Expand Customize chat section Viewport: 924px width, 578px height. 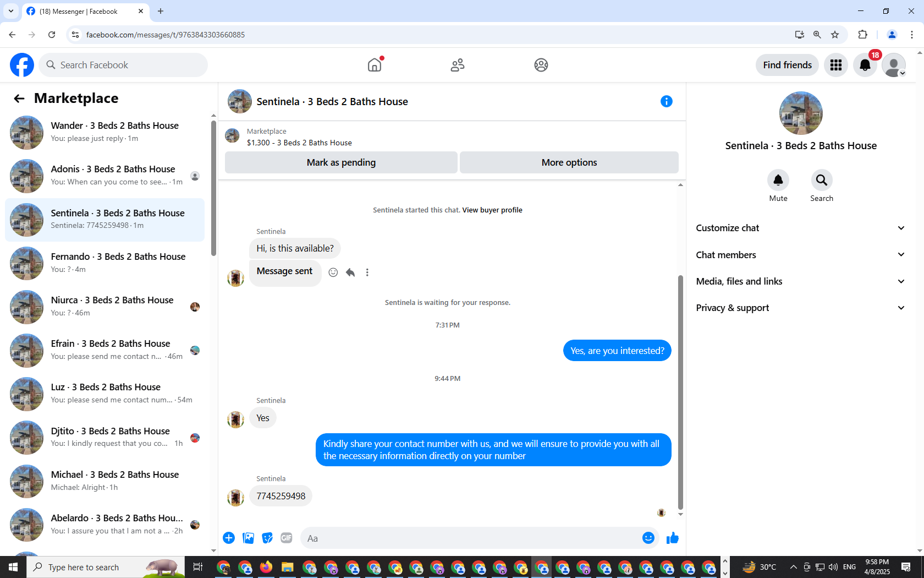801,228
